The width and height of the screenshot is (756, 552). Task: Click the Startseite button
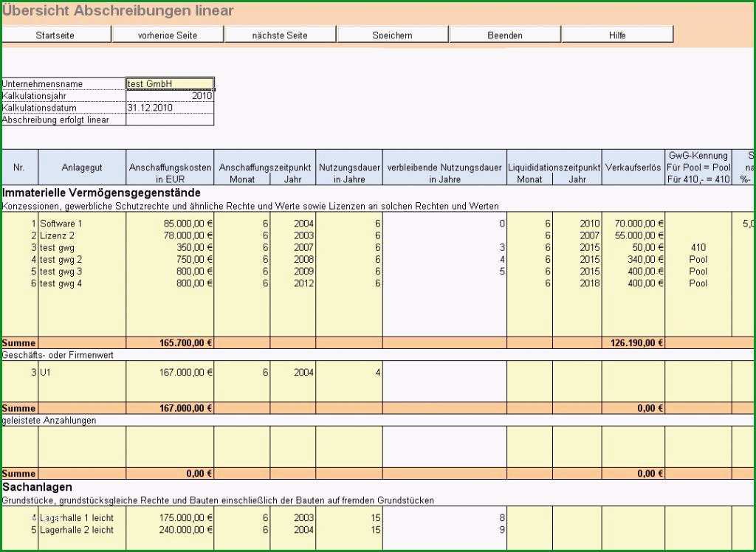(56, 35)
